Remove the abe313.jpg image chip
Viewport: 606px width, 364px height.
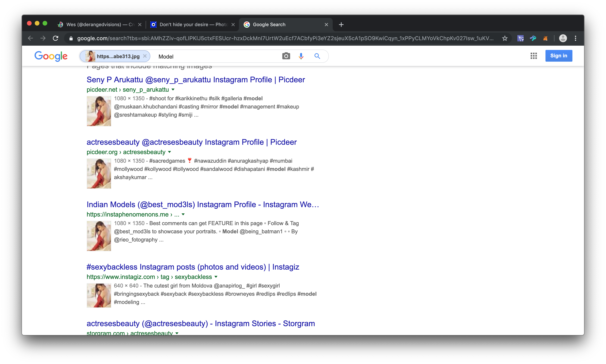145,56
